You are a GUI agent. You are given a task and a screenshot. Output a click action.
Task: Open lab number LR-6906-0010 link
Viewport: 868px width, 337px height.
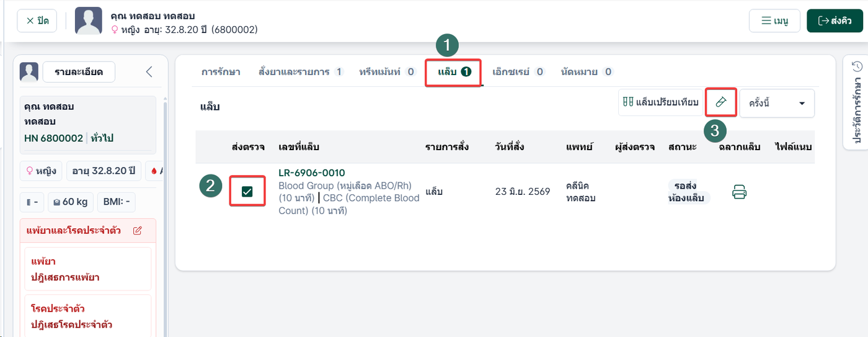(x=312, y=173)
